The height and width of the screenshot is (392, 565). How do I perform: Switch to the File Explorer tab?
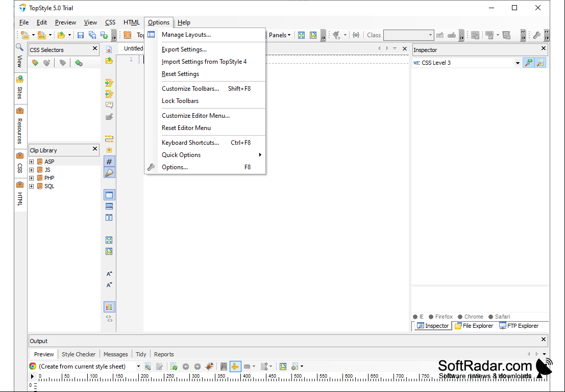click(474, 326)
